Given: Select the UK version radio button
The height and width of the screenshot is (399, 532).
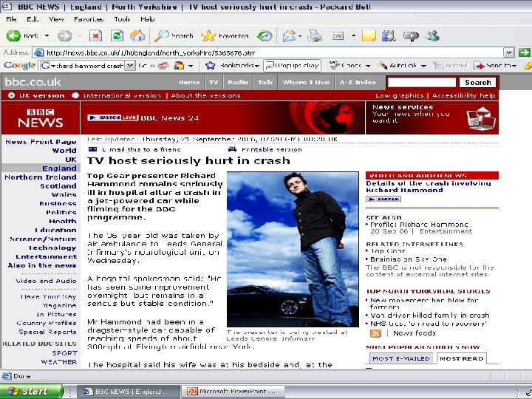Looking at the screenshot, I should point(11,95).
